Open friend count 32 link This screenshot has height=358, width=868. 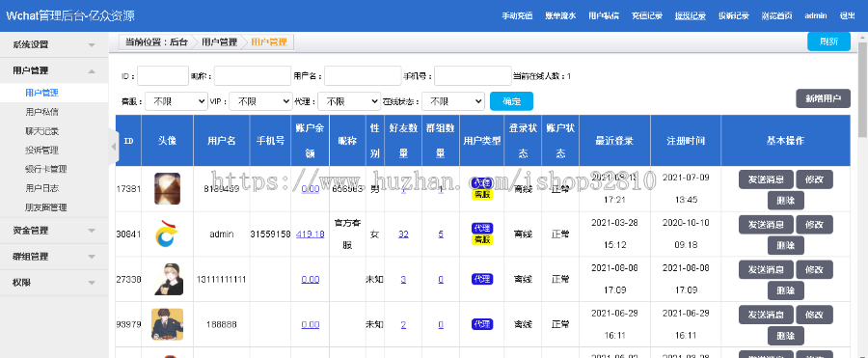(403, 234)
